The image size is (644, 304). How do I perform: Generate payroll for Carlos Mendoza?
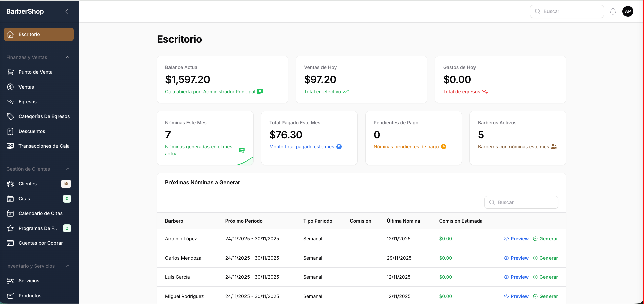(545, 258)
